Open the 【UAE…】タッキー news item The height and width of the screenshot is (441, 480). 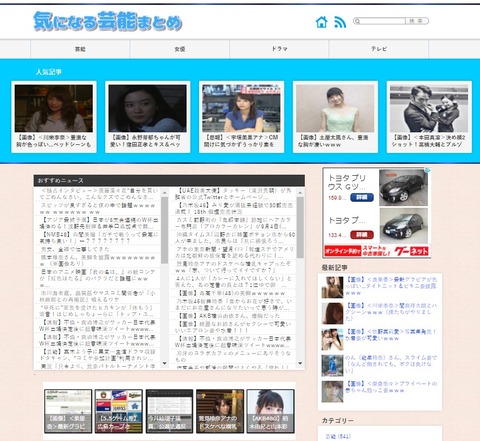[233, 194]
